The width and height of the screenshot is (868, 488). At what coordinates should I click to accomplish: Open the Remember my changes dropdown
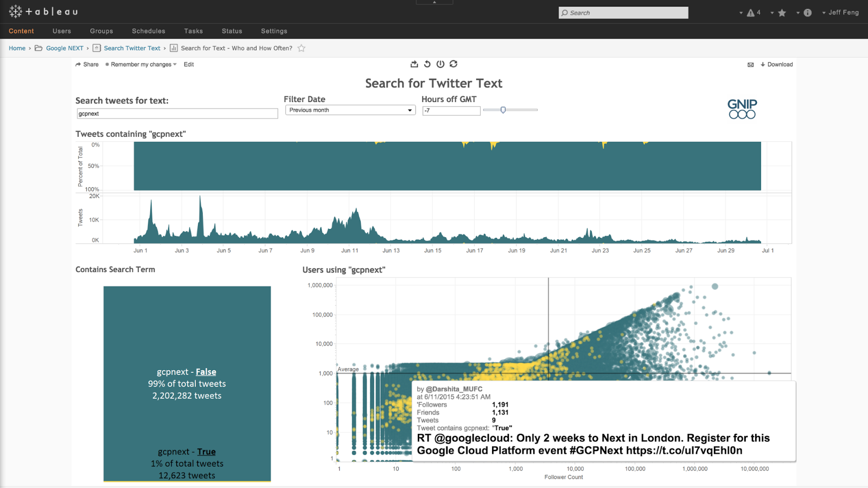click(141, 65)
